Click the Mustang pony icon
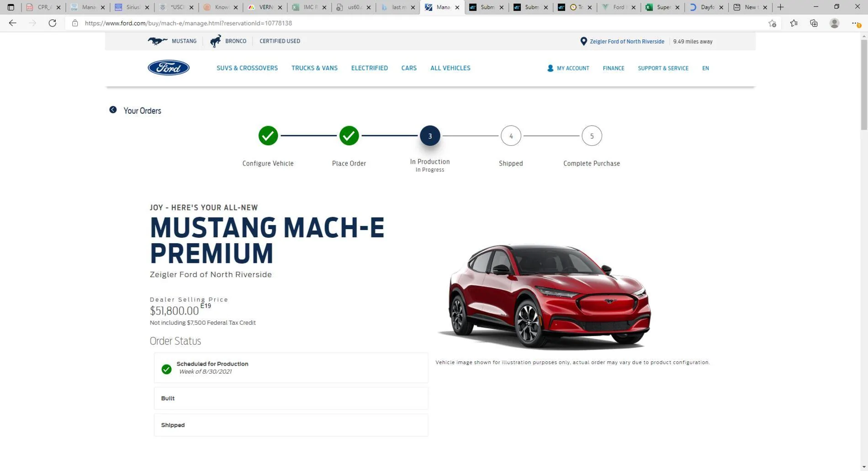 [158, 41]
